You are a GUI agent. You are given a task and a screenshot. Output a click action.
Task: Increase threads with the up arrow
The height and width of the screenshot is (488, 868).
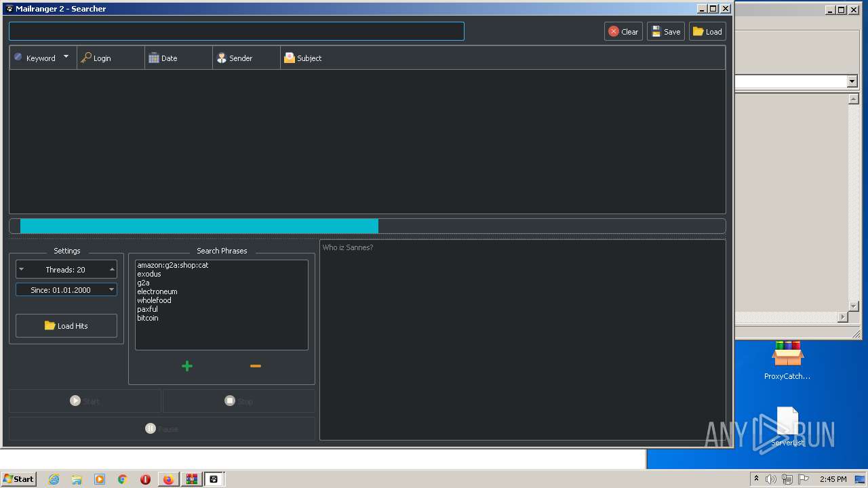(x=112, y=269)
